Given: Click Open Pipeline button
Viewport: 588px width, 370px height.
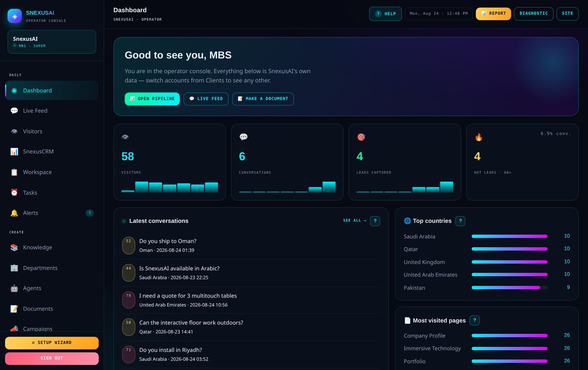Looking at the screenshot, I should (152, 99).
